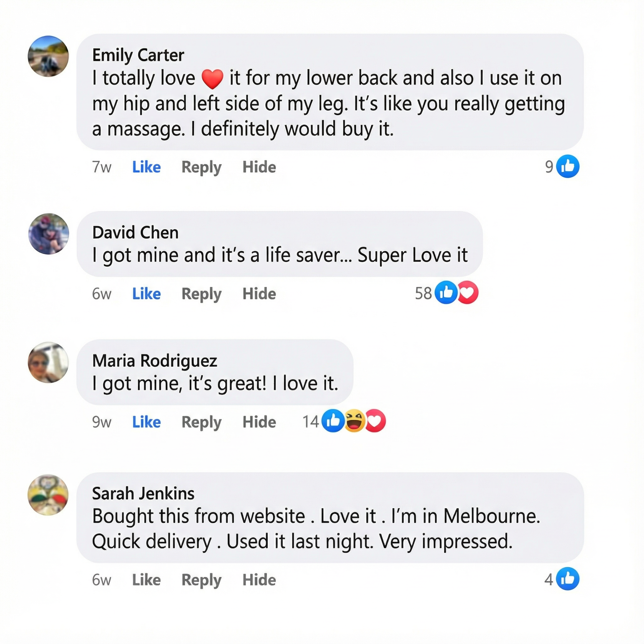Click the blue like reaction on David Chen's comment
644x644 pixels.
(x=446, y=293)
